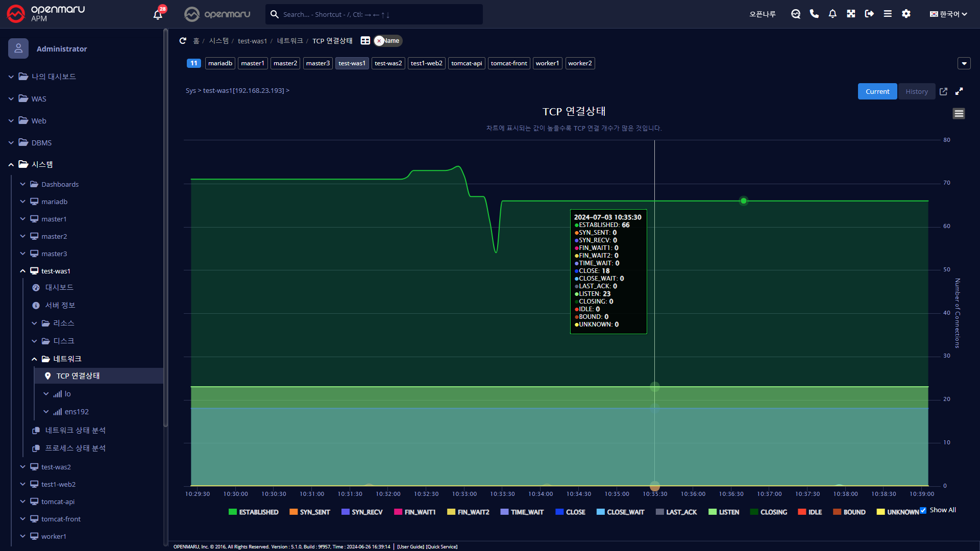Screen dimensions: 980x551
Task: Toggle the Show All checkbox
Action: [923, 510]
